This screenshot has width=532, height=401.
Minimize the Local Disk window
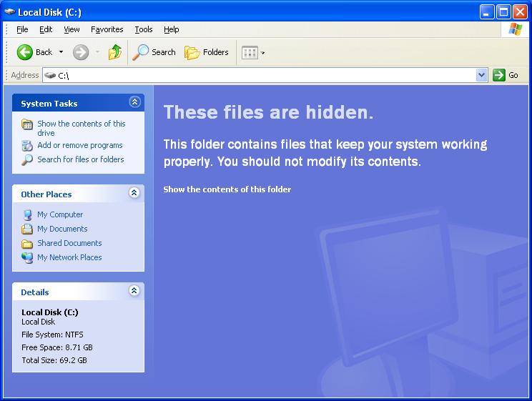click(x=487, y=12)
